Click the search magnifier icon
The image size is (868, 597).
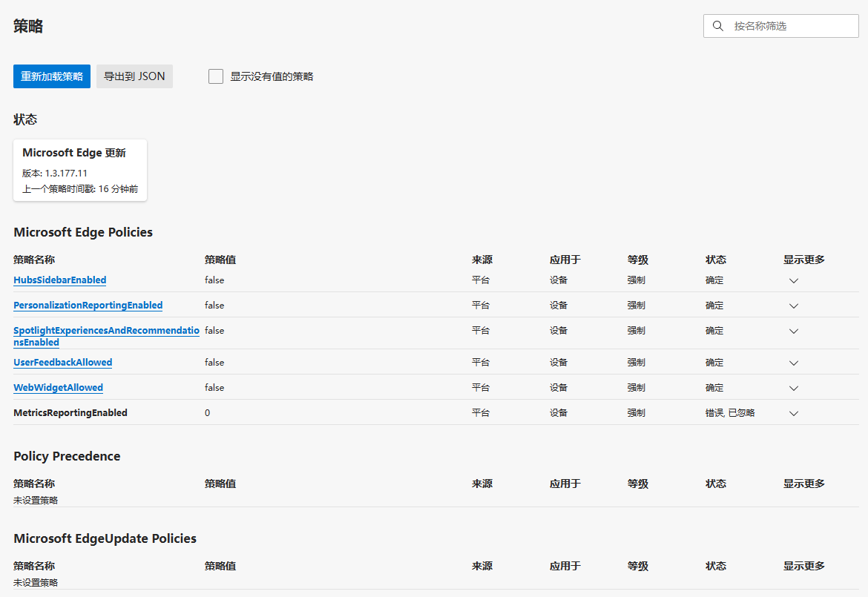718,26
